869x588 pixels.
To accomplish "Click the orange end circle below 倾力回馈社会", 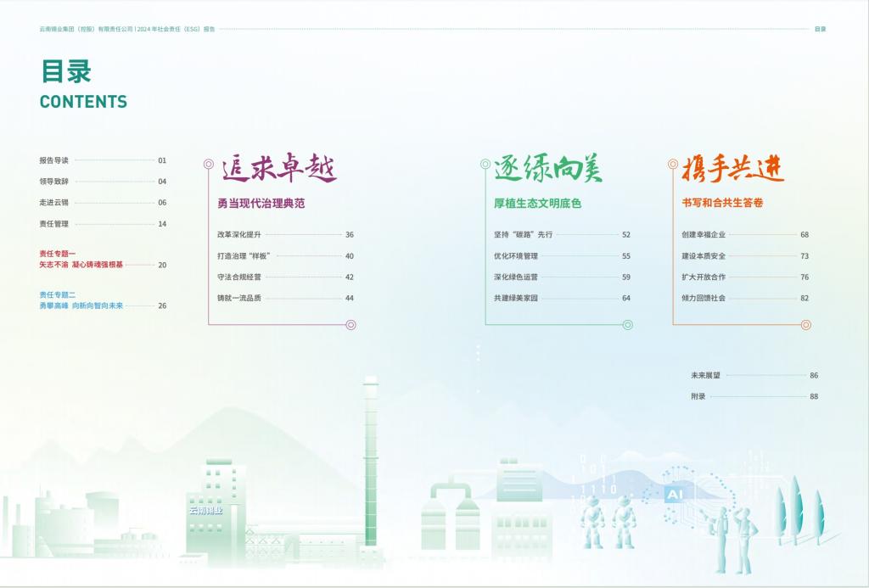I will tap(806, 324).
